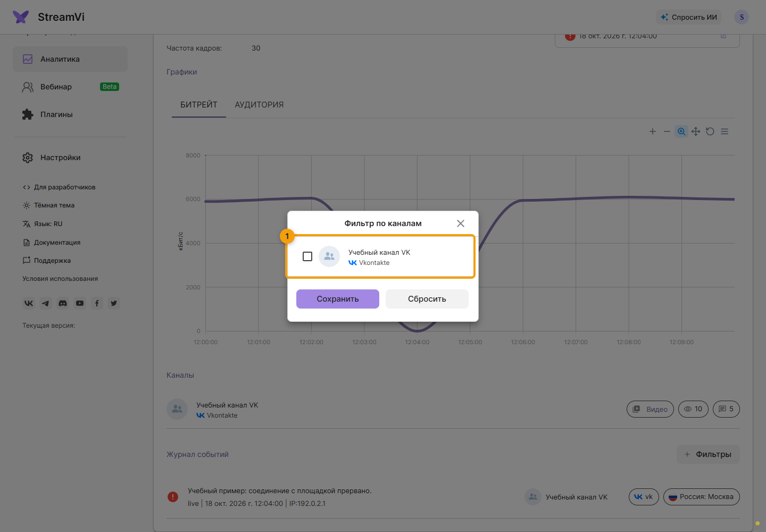766x532 pixels.
Task: Click Сохранить in the filter dialog
Action: [338, 299]
